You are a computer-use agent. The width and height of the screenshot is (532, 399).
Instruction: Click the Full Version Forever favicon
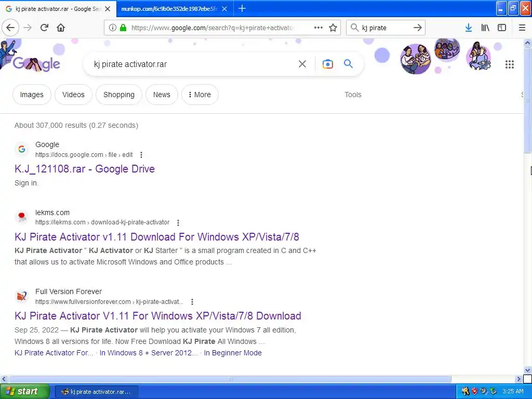pyautogui.click(x=22, y=296)
